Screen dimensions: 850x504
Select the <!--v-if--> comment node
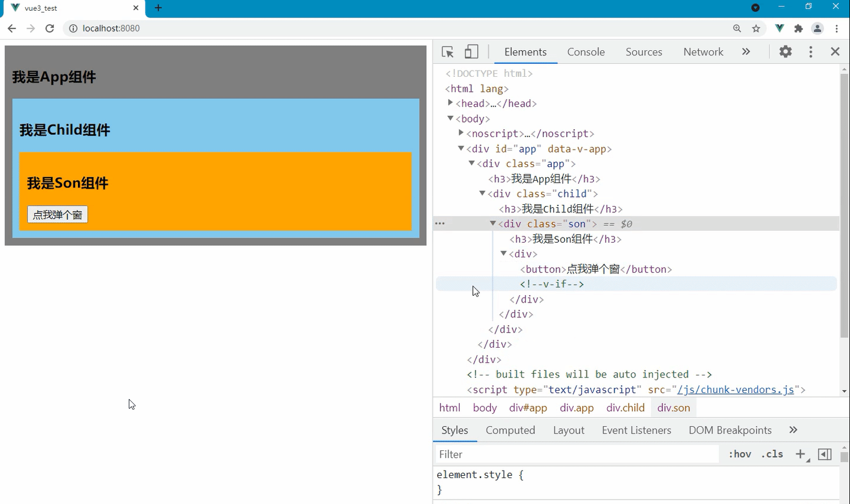pos(552,284)
